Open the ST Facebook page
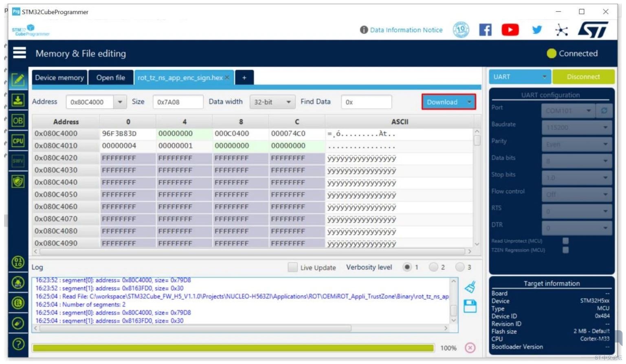 [x=485, y=30]
